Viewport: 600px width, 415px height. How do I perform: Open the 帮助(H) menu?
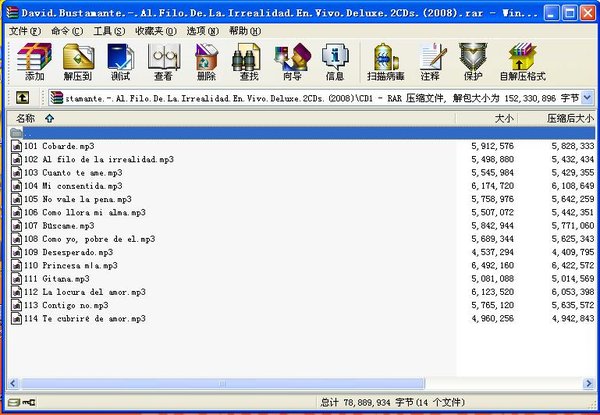(245, 31)
